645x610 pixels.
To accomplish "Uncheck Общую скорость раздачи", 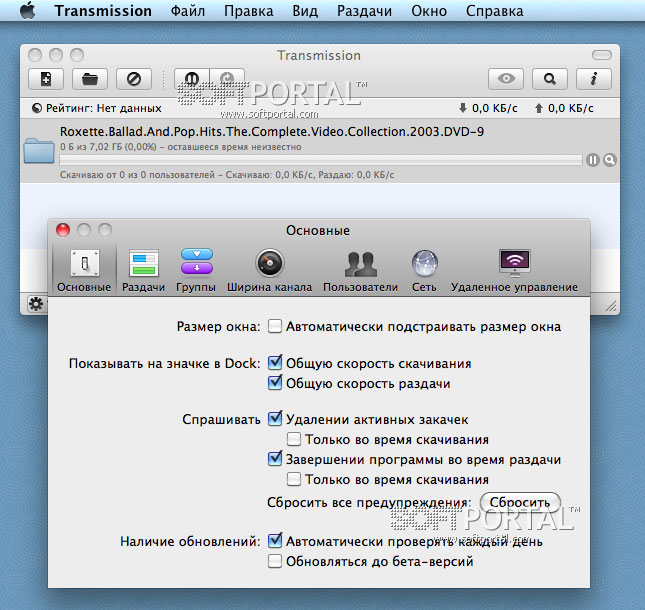I will pyautogui.click(x=275, y=383).
